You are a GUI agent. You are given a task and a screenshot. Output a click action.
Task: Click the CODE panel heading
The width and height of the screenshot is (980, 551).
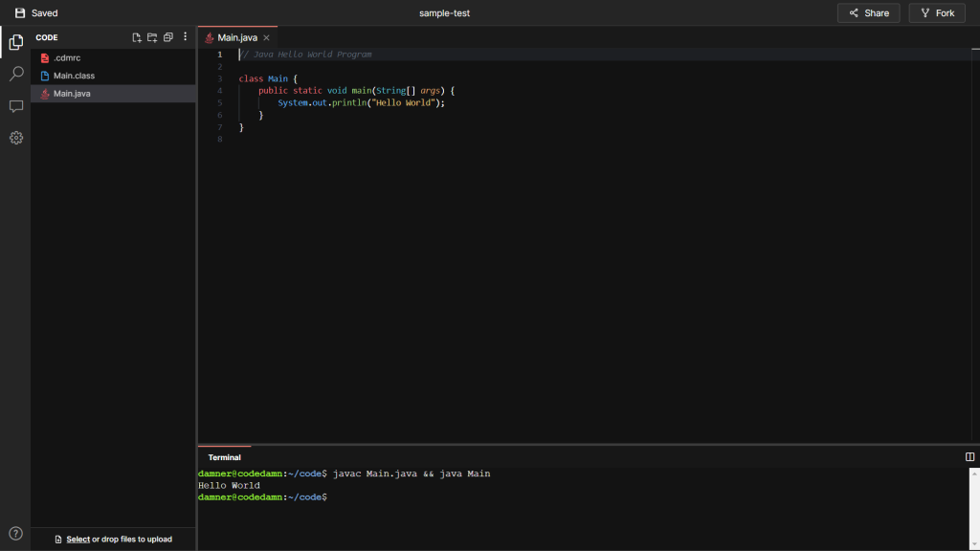tap(47, 37)
